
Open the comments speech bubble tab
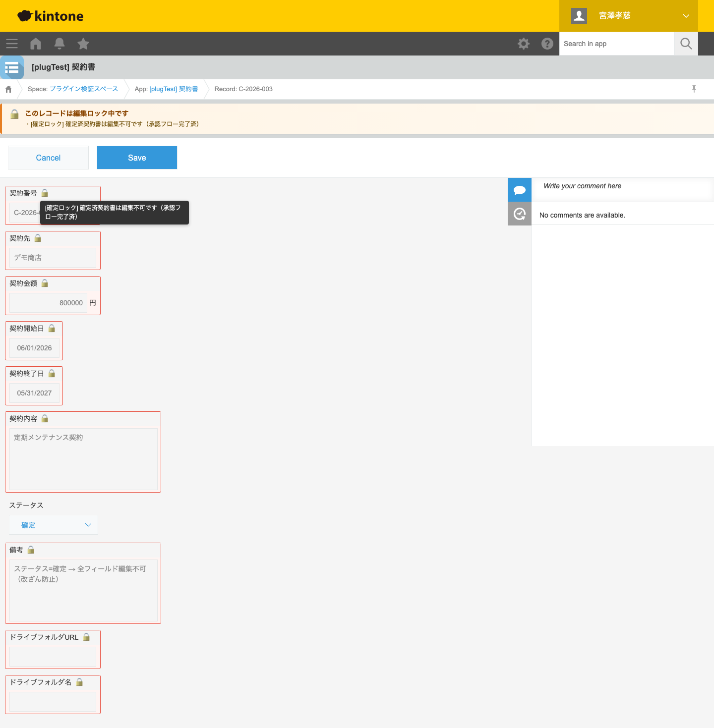520,190
